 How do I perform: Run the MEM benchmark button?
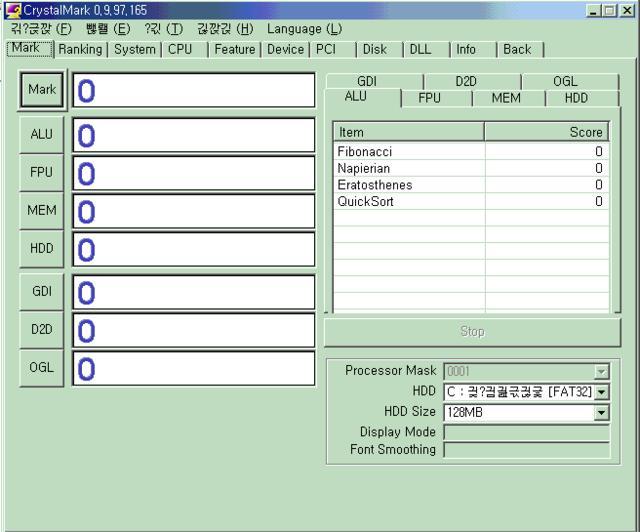(42, 210)
